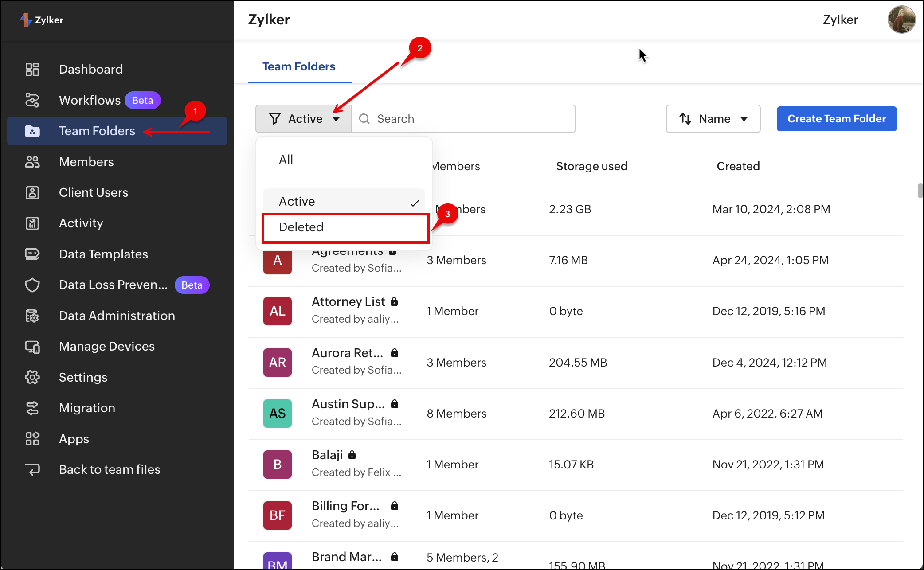Viewport: 924px width, 570px height.
Task: Open Members section icon
Action: click(32, 162)
